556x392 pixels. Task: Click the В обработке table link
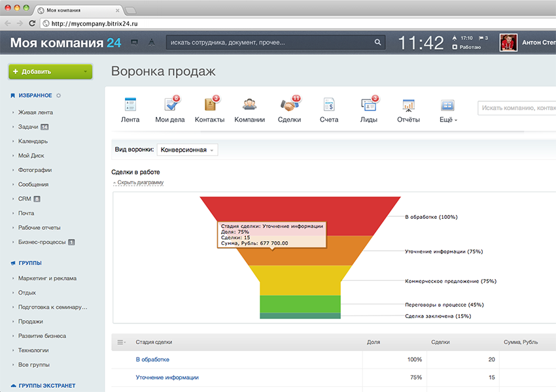click(x=152, y=359)
